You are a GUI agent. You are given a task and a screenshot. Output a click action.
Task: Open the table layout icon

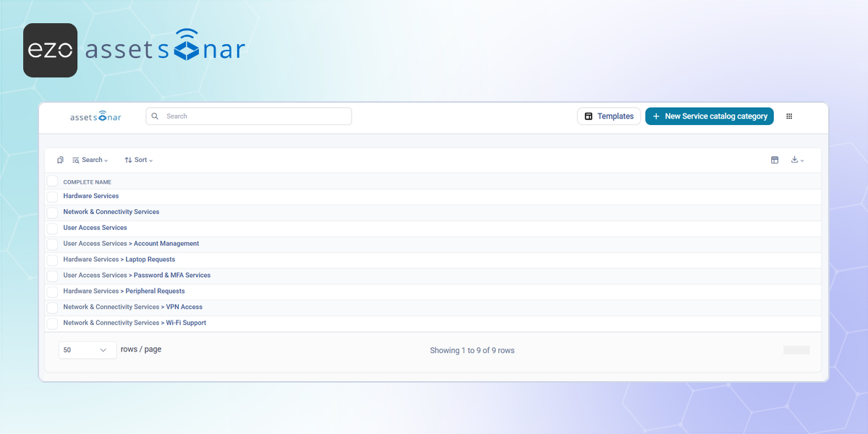pos(775,160)
